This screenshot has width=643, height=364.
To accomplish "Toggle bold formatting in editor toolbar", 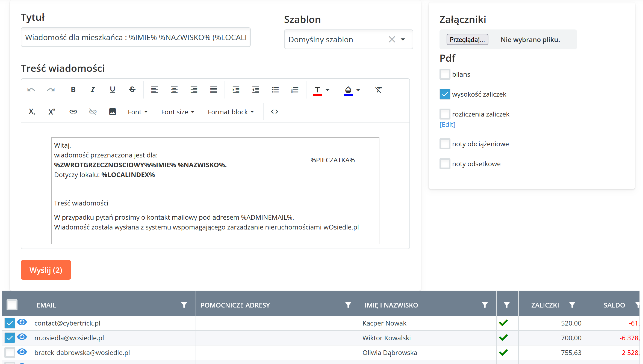I will 73,89.
